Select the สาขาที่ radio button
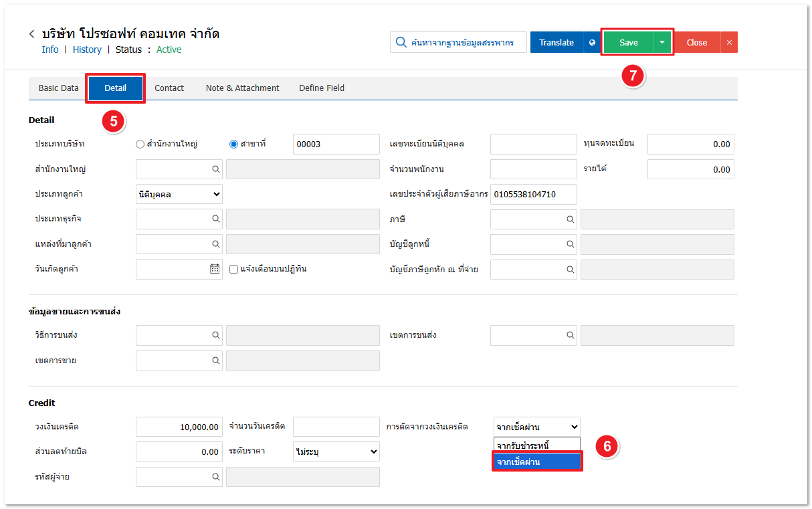Screen dimensions: 812x509 tap(233, 144)
